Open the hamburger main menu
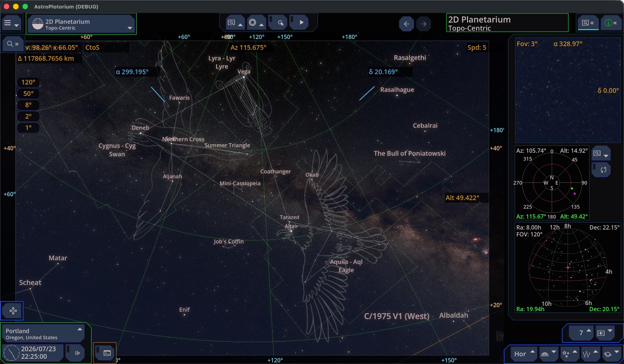Screen dimensions: 624x364 pos(11,24)
